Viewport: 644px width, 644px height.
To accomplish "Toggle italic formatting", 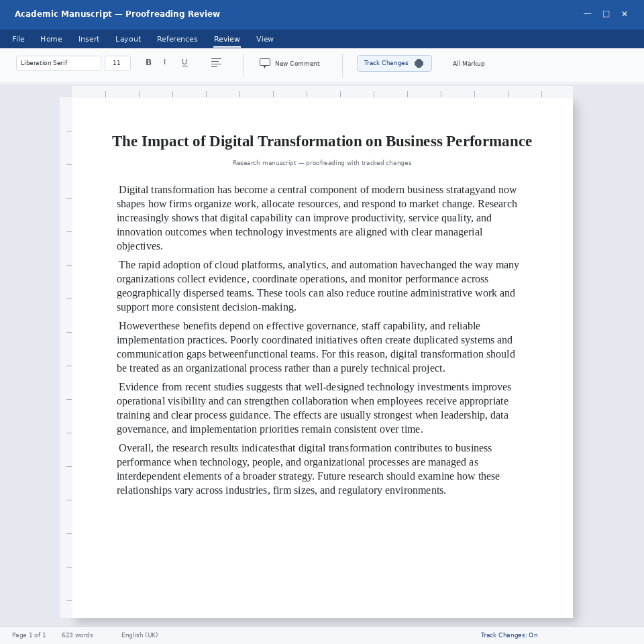I will 165,62.
